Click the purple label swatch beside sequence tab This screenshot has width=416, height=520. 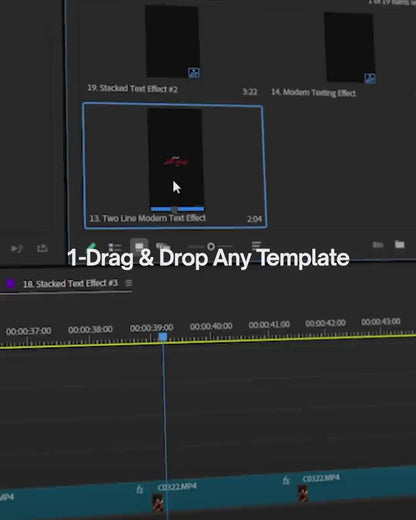coord(10,284)
